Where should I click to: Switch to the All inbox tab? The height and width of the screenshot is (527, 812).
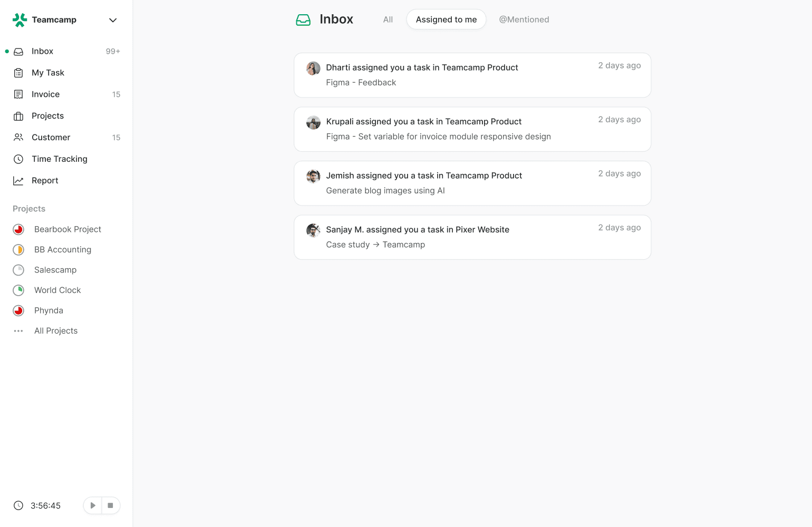388,19
